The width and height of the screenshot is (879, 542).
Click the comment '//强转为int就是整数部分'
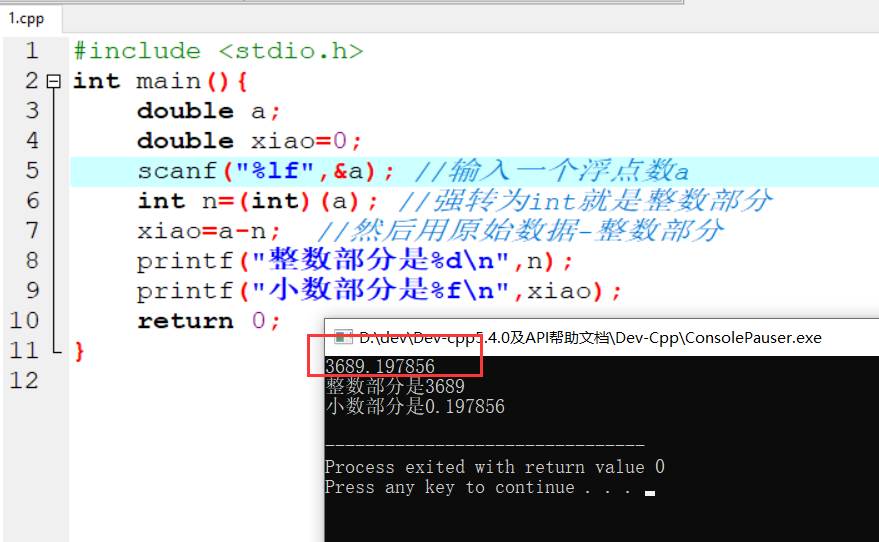(585, 201)
